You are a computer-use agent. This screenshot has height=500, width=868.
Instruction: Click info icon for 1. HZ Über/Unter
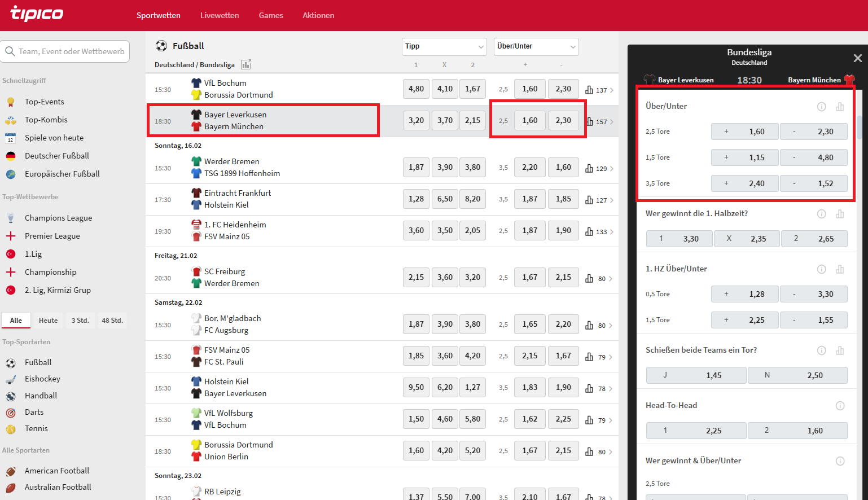(x=822, y=269)
